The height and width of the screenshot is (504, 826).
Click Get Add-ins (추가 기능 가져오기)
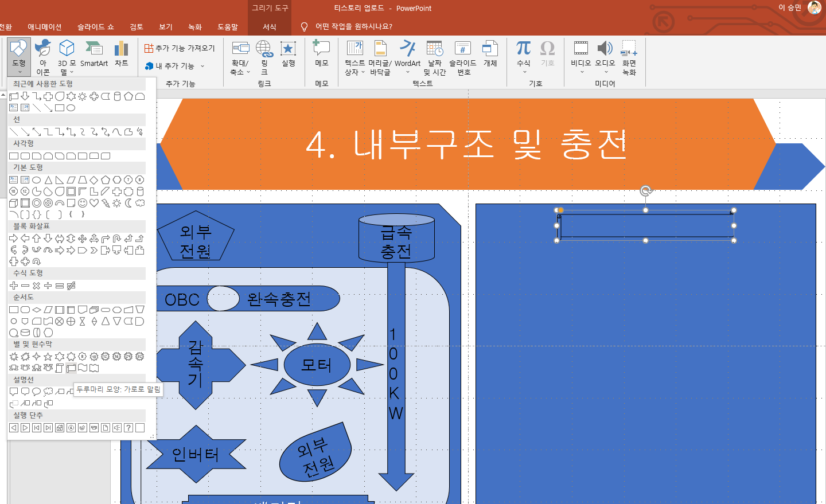click(x=180, y=48)
